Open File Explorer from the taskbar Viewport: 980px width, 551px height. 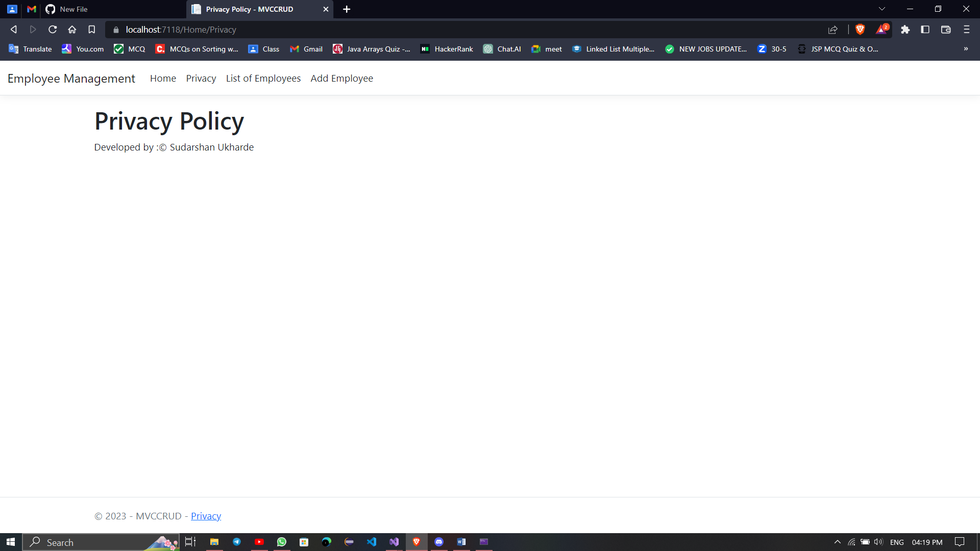(x=214, y=542)
